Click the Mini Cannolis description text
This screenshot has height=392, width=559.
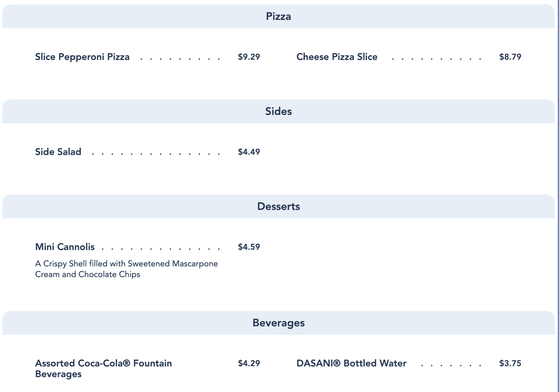[x=127, y=269]
